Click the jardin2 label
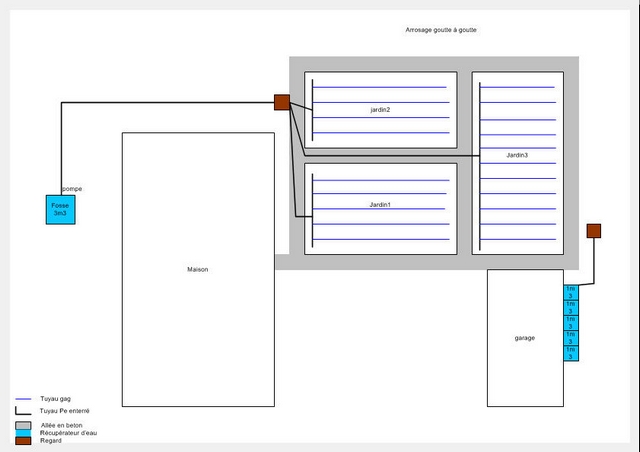 click(x=380, y=109)
